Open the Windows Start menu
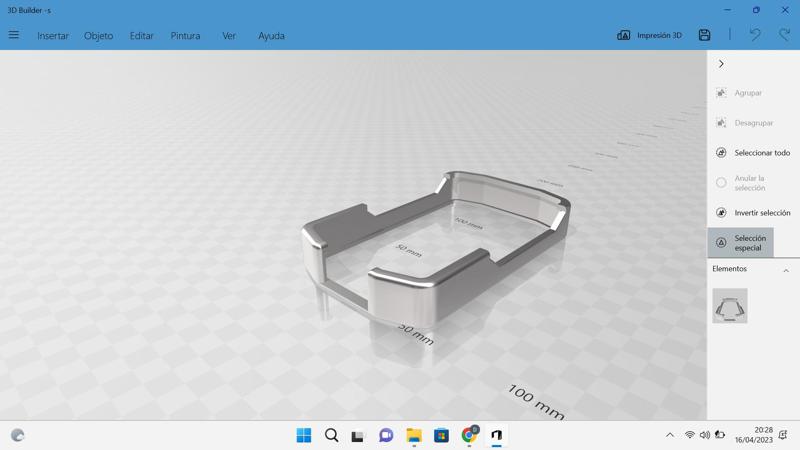 click(304, 435)
